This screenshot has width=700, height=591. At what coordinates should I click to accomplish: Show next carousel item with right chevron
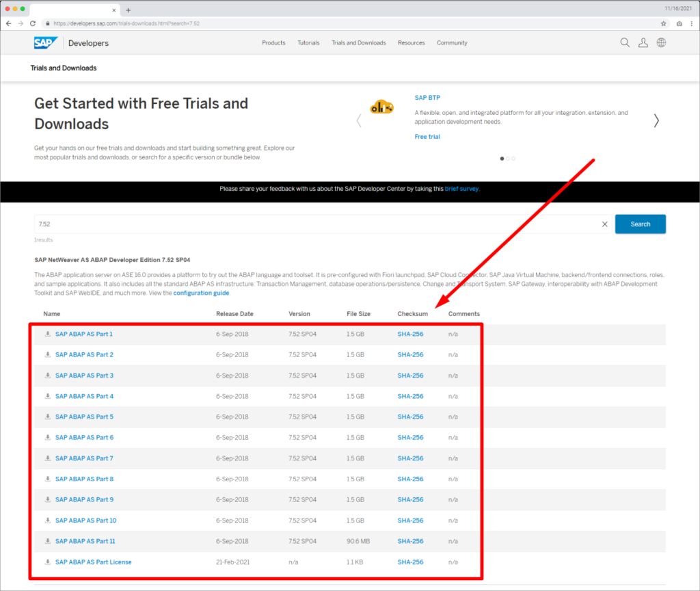656,120
